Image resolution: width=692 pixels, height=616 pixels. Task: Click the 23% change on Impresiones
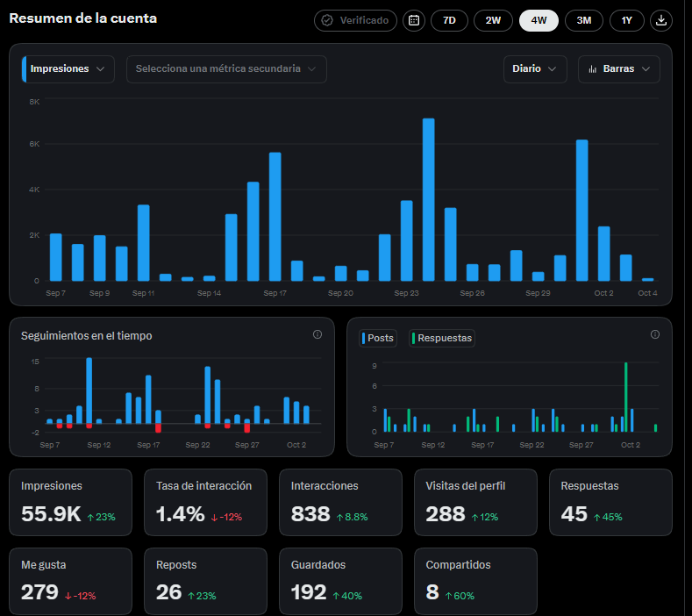[102, 517]
